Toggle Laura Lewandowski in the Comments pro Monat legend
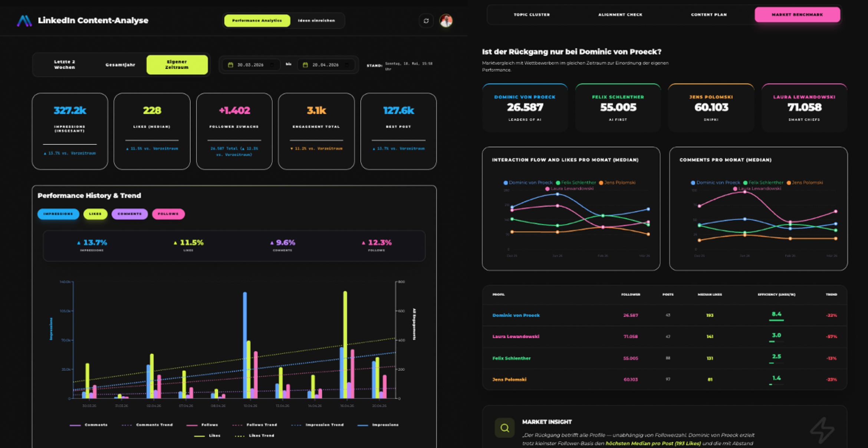The height and width of the screenshot is (448, 868). (757, 189)
